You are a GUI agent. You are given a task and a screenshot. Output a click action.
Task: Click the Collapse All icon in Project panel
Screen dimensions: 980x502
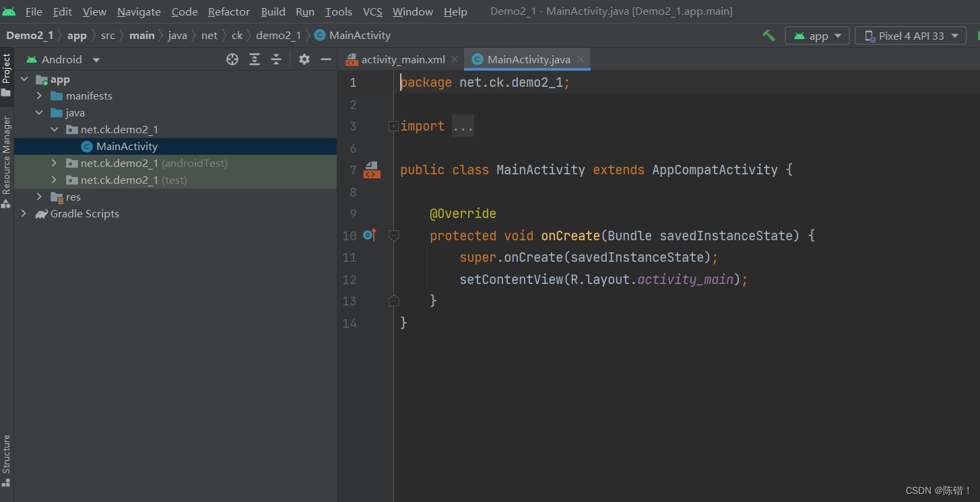click(276, 59)
